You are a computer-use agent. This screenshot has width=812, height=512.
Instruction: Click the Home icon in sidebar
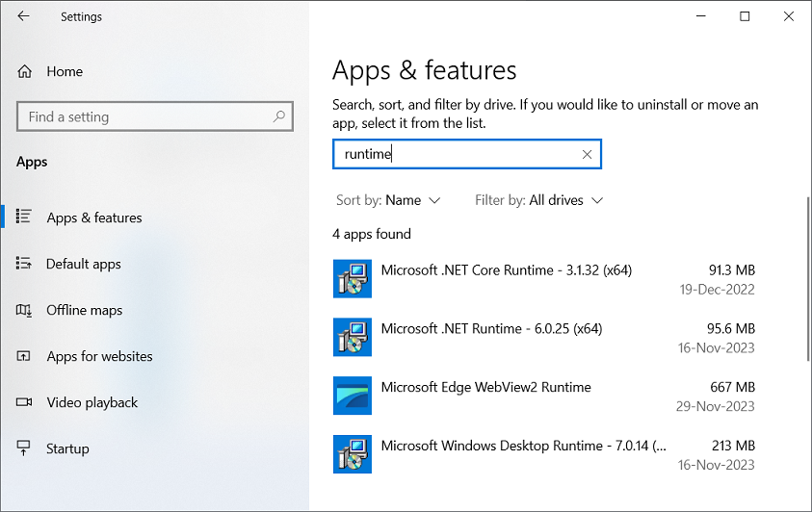(25, 71)
